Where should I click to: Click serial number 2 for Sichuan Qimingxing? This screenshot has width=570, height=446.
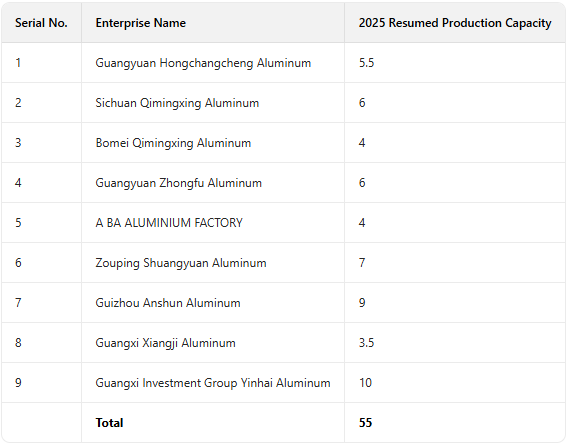(18, 103)
